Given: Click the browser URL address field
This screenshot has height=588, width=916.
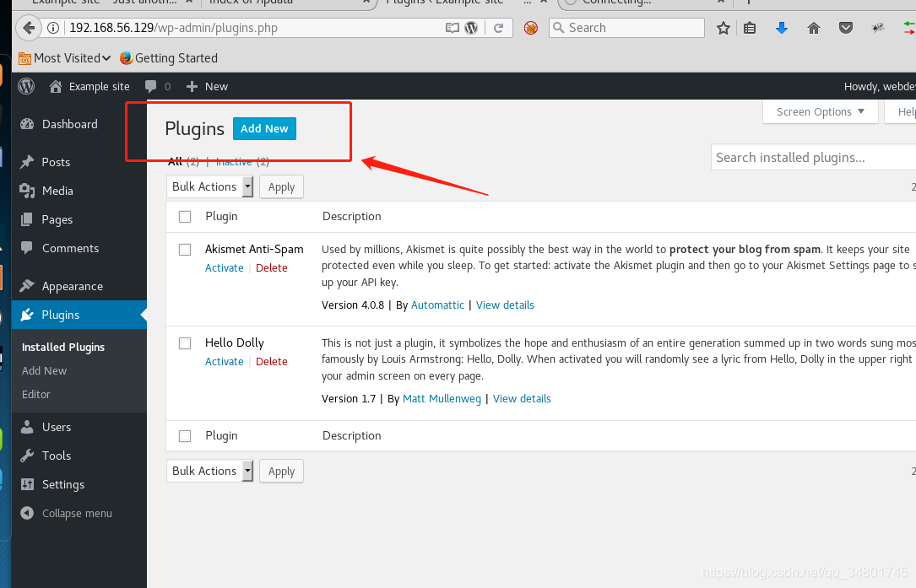Looking at the screenshot, I should [x=254, y=28].
